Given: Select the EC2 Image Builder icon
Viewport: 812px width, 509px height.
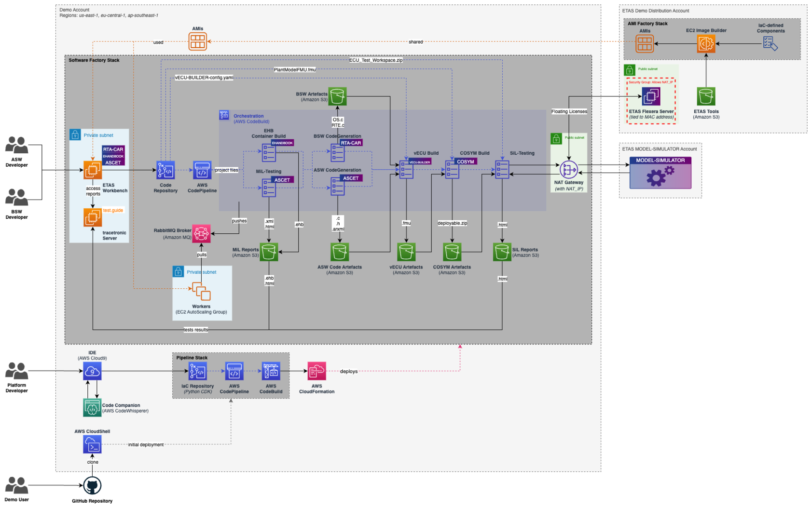Looking at the screenshot, I should tap(706, 43).
